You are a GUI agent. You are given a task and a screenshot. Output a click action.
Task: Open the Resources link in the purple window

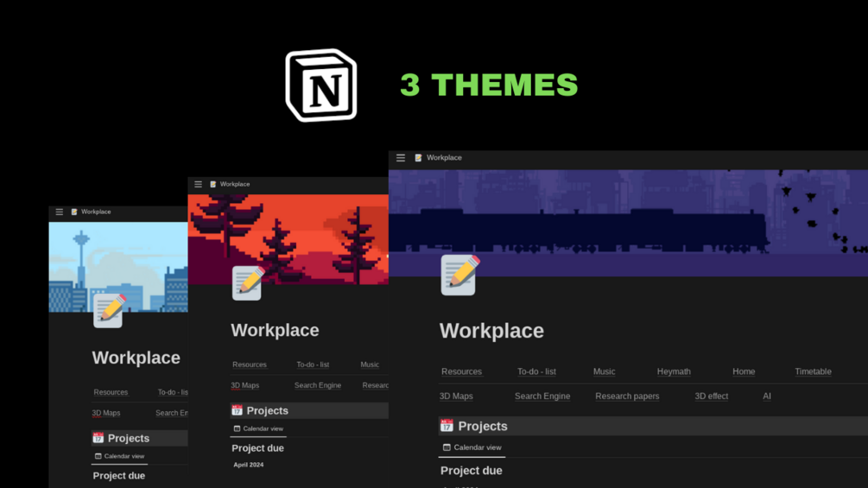point(462,371)
